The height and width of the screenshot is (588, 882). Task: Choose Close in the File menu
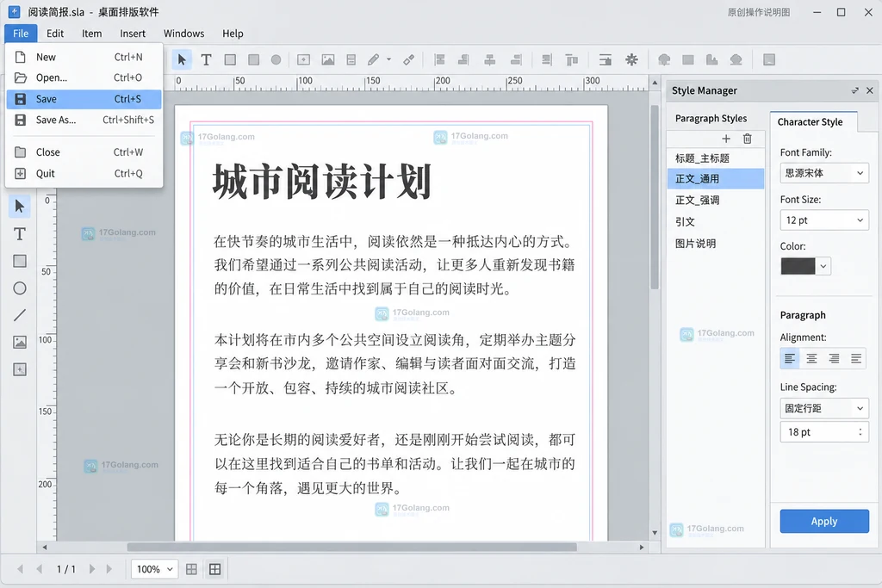[x=84, y=152]
